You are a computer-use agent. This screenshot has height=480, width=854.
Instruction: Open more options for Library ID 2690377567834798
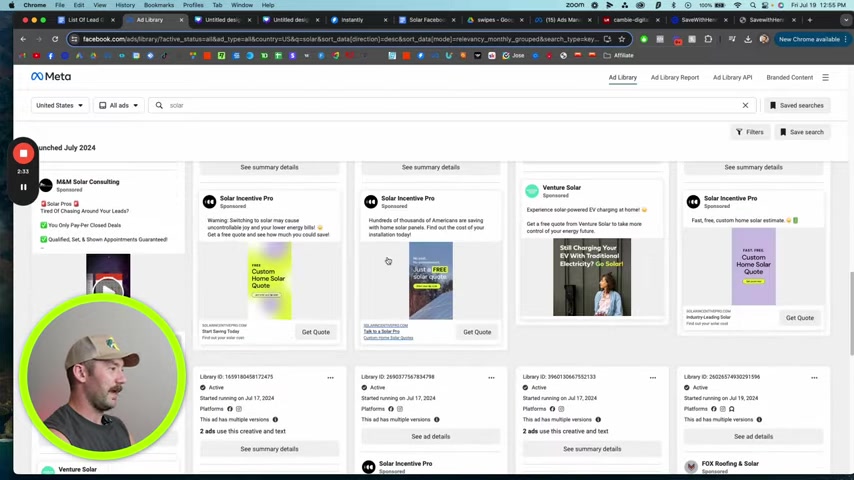coord(491,378)
